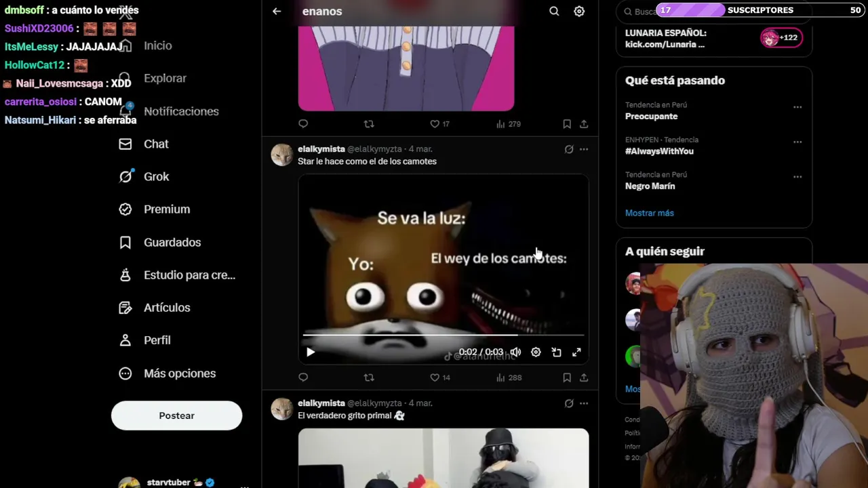The height and width of the screenshot is (488, 868).
Task: Open video playback settings gear
Action: pyautogui.click(x=536, y=352)
